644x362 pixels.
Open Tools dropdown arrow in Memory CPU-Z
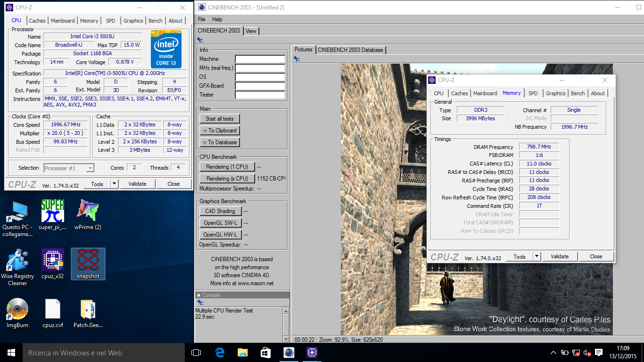point(537,256)
